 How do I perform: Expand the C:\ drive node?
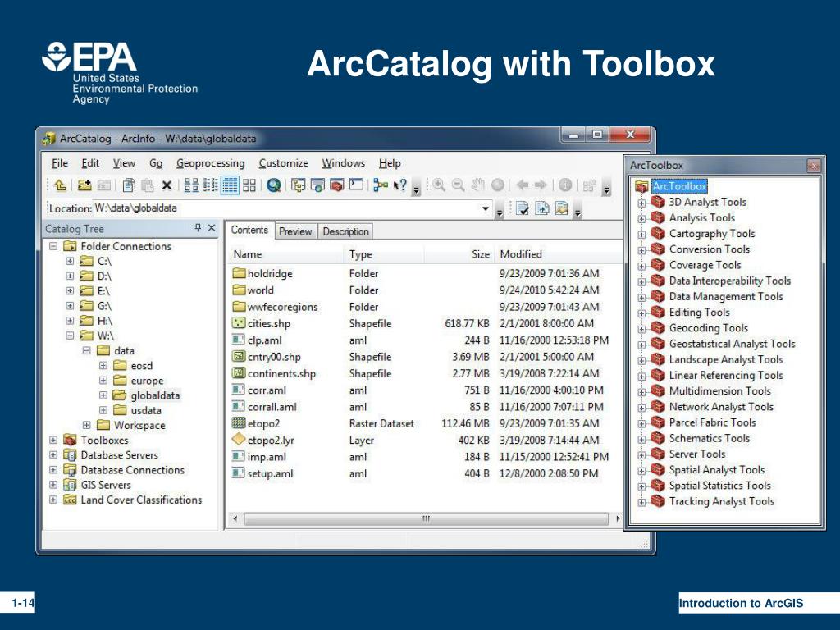click(x=70, y=261)
